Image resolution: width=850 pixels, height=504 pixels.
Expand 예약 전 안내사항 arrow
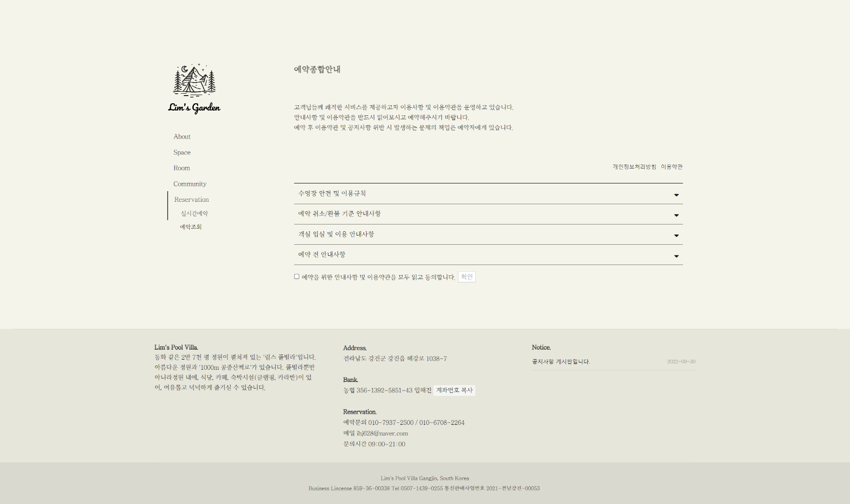pos(676,256)
